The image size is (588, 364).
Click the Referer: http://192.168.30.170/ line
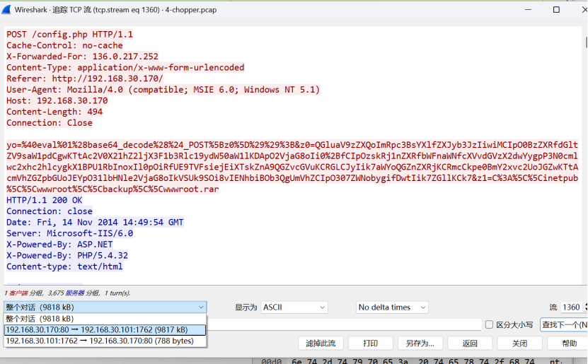point(85,78)
